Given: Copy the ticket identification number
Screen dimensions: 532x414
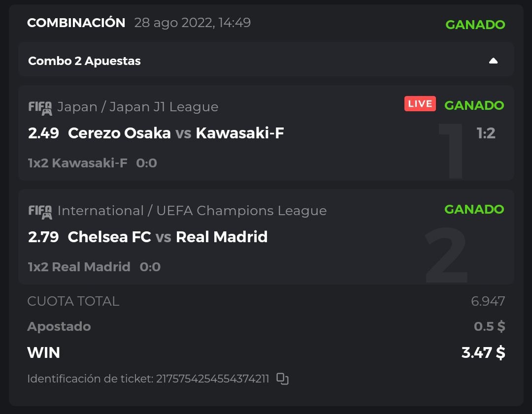Looking at the screenshot, I should pyautogui.click(x=282, y=379).
